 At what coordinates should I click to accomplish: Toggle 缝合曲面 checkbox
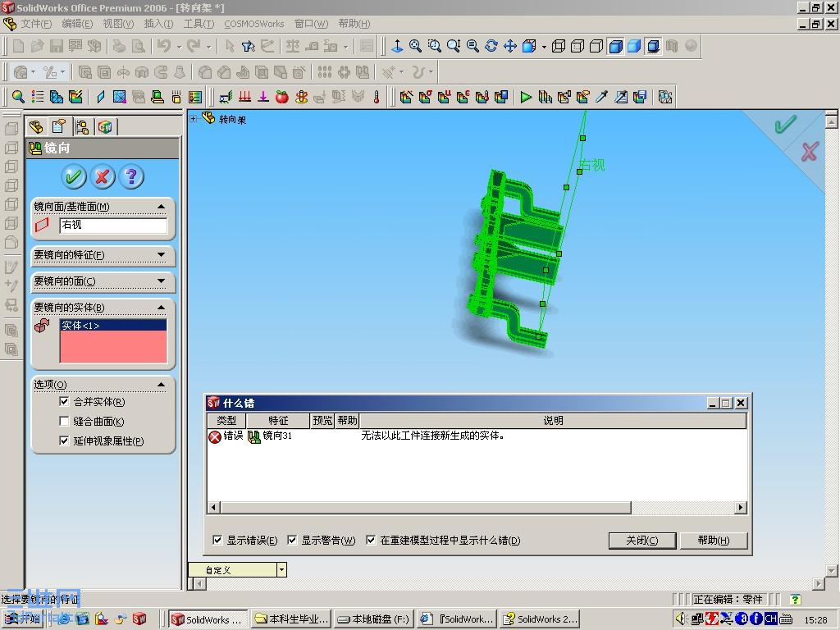pos(64,421)
